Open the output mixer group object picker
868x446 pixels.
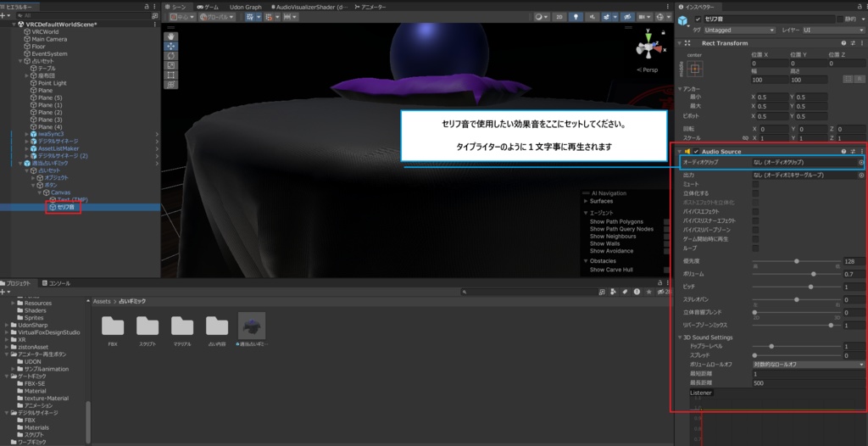[861, 175]
